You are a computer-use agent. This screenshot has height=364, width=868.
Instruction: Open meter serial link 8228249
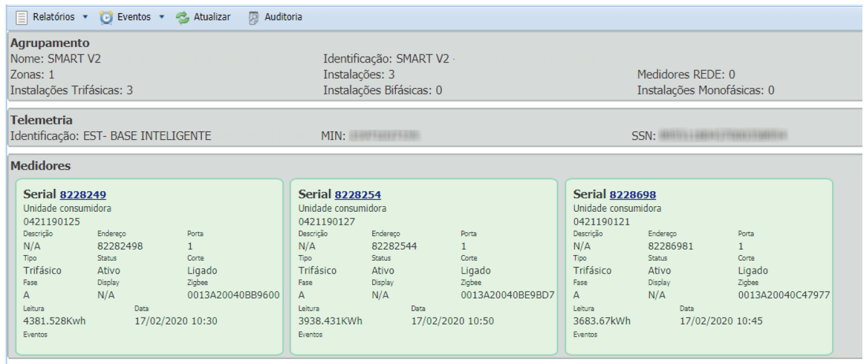(x=83, y=194)
